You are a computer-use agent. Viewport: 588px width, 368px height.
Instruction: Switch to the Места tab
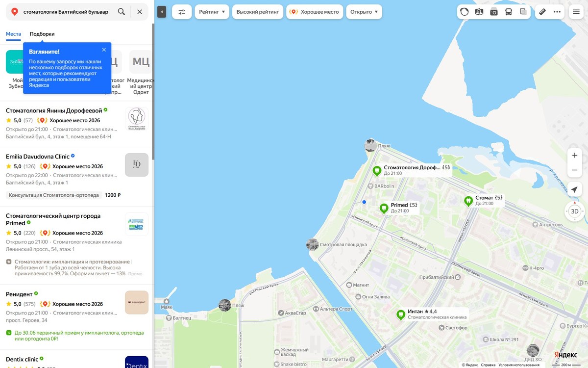click(x=14, y=34)
